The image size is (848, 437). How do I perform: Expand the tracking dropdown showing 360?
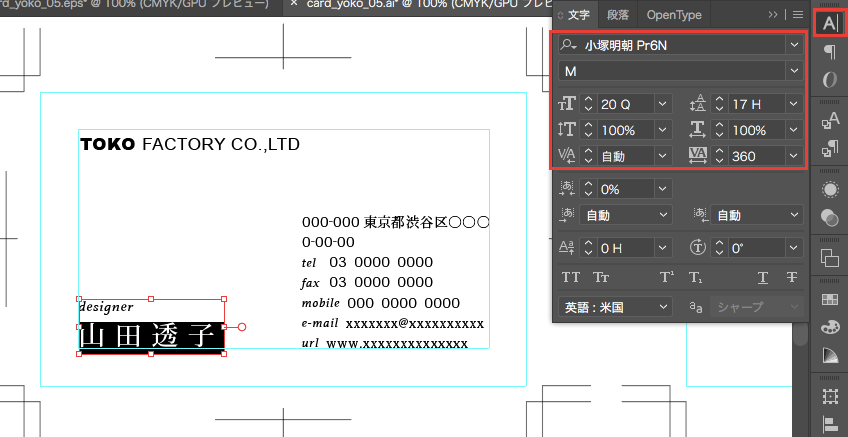(794, 156)
